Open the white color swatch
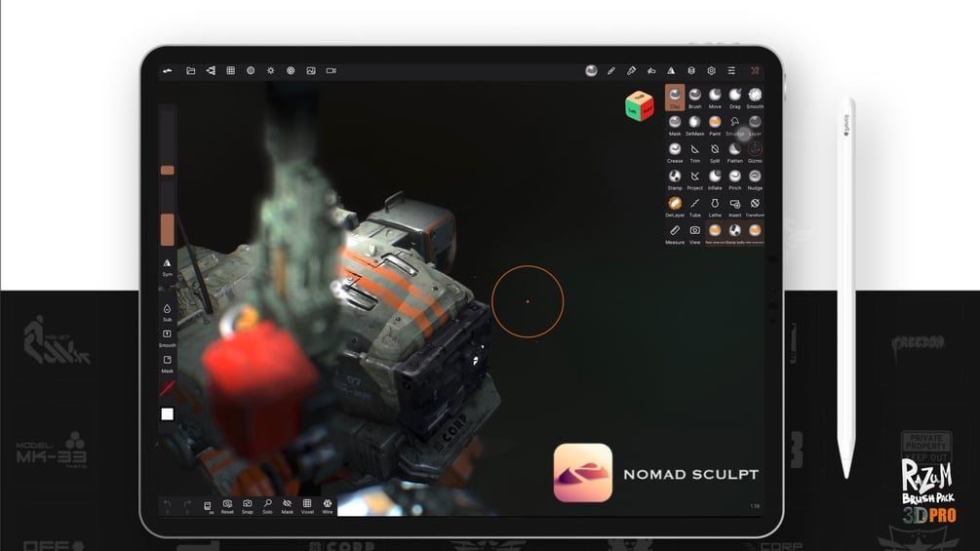Viewport: 980px width, 551px height. 167,413
